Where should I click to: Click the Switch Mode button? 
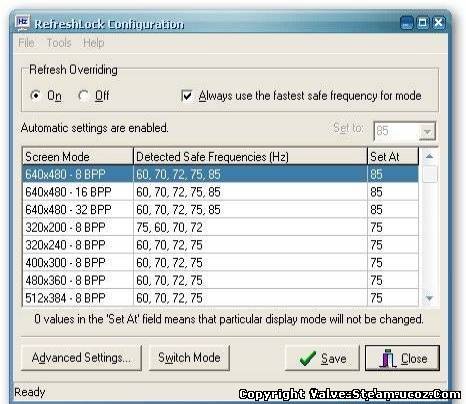tap(189, 358)
